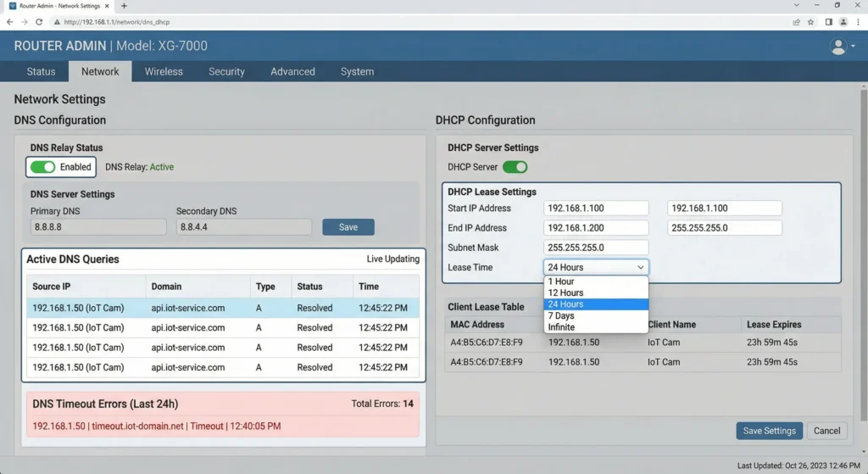The width and height of the screenshot is (868, 474).
Task: Select the highlighted 24 Hours option
Action: click(x=596, y=304)
